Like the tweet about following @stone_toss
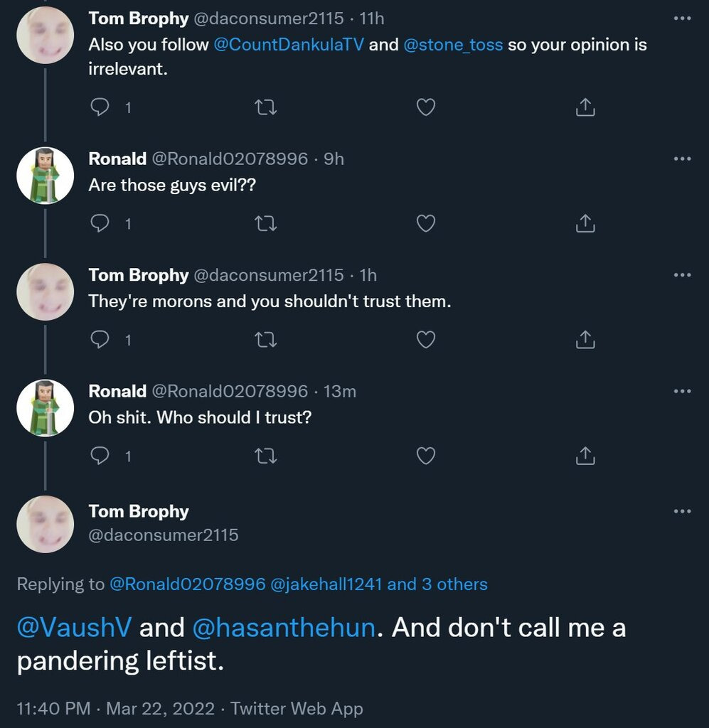This screenshot has height=728, width=709. pyautogui.click(x=425, y=107)
